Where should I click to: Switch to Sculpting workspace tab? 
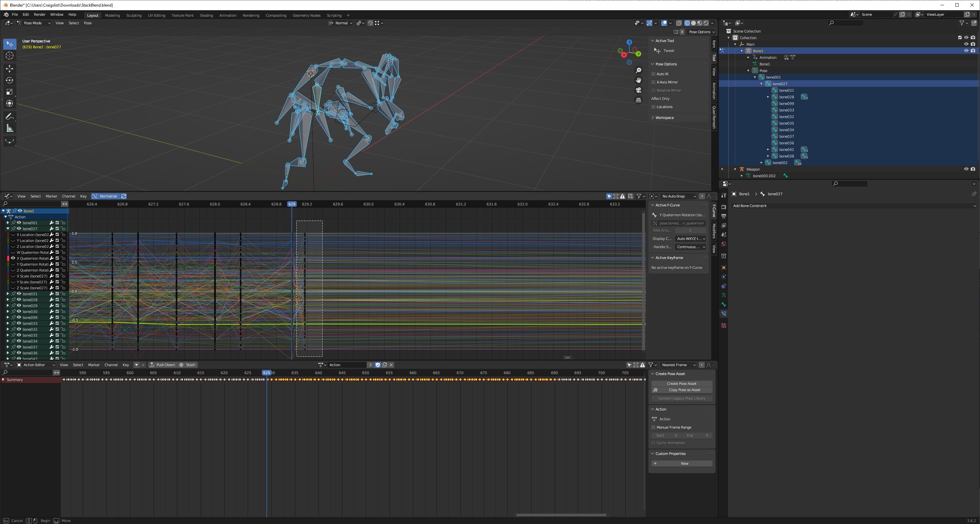[x=134, y=15]
